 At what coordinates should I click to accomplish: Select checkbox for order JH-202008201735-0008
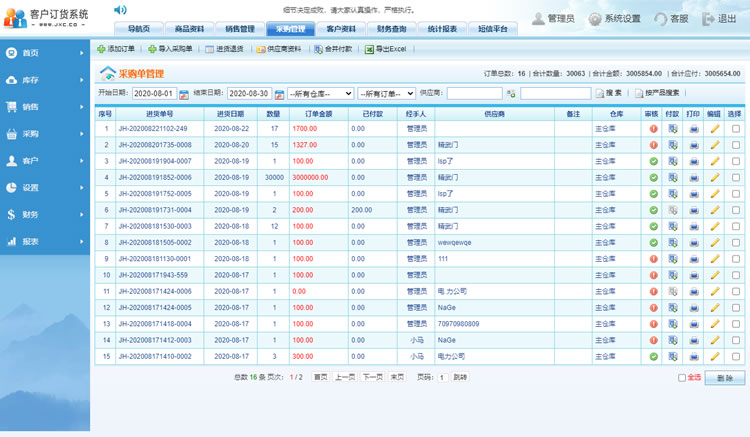tap(736, 145)
